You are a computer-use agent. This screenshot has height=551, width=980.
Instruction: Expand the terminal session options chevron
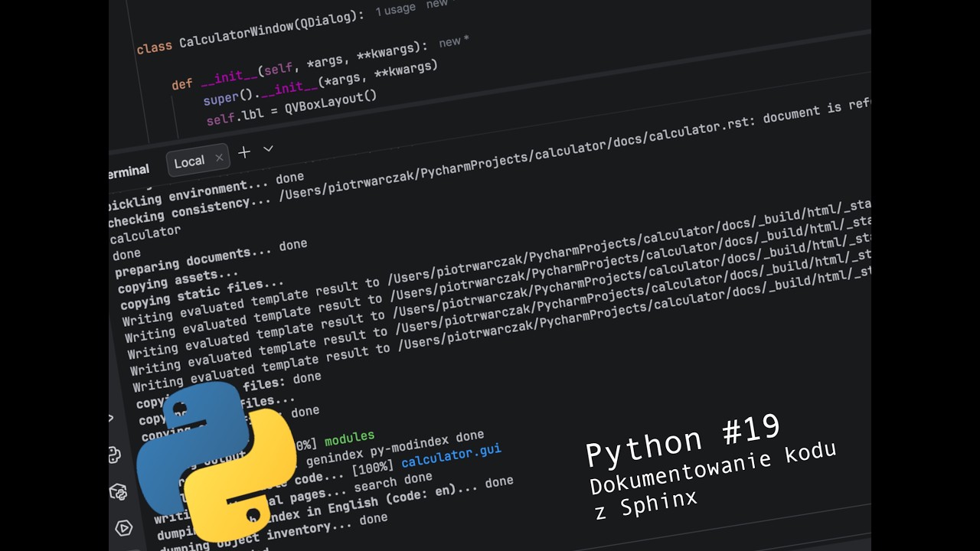pyautogui.click(x=268, y=148)
